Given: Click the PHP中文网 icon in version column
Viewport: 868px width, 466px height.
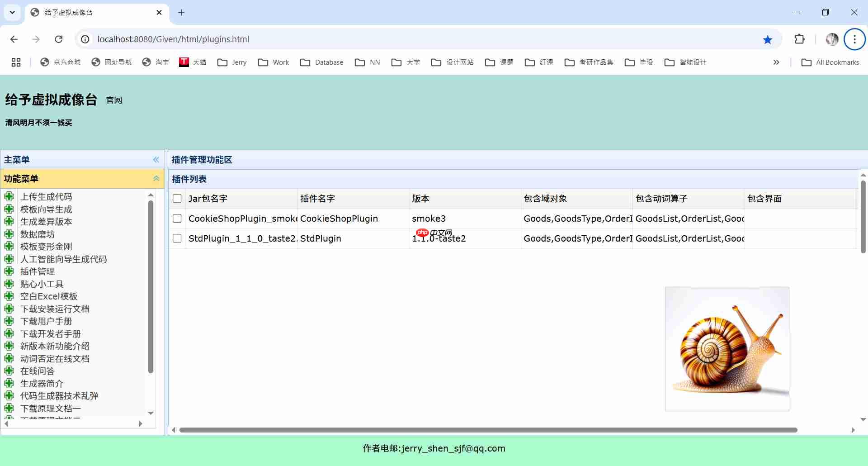Looking at the screenshot, I should click(x=423, y=233).
